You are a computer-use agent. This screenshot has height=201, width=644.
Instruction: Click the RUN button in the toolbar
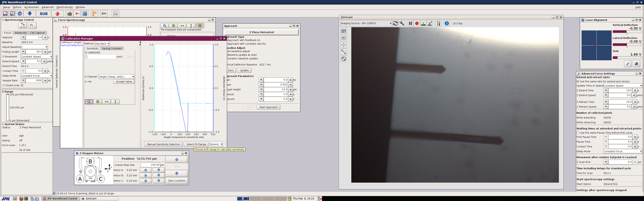[x=44, y=14]
